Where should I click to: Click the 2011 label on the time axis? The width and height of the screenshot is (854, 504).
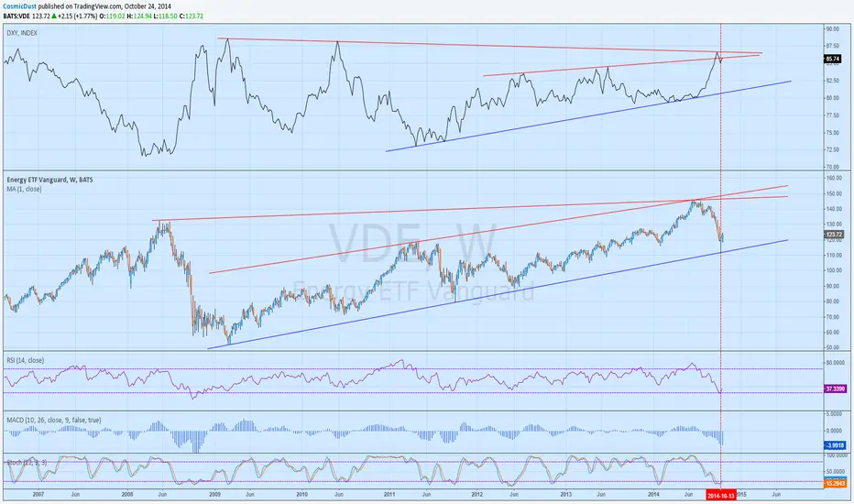click(389, 495)
